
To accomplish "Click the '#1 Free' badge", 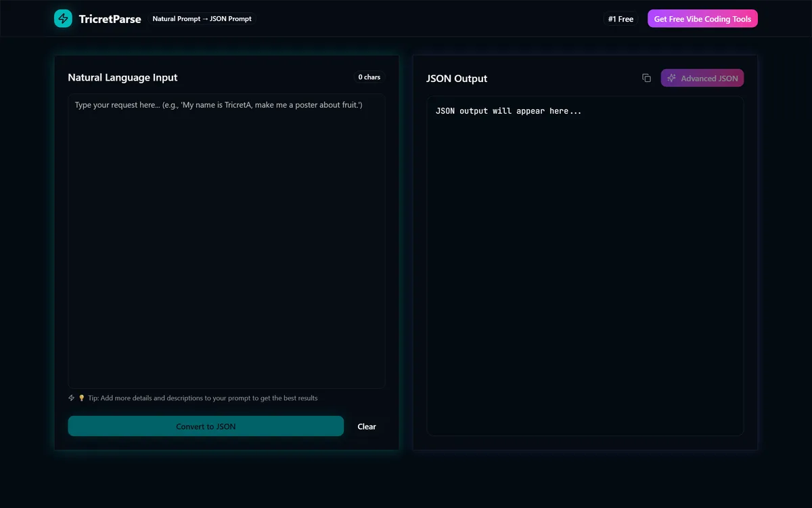I will pos(621,19).
